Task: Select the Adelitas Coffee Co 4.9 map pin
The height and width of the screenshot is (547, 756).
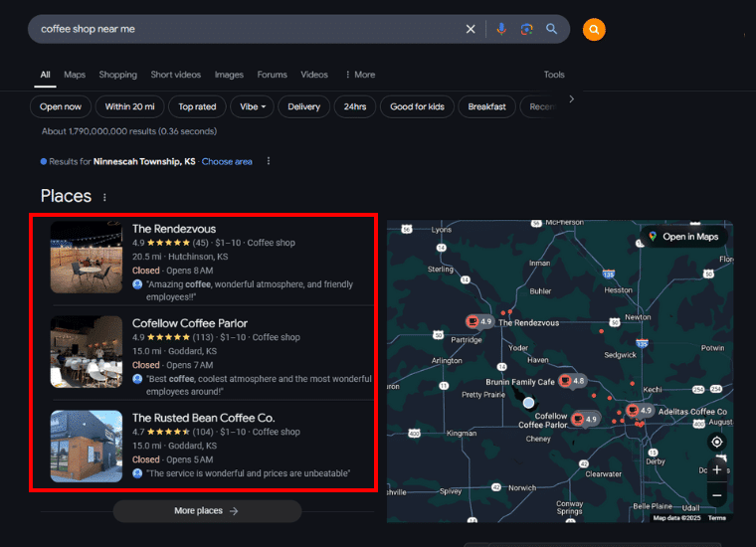Action: 640,411
